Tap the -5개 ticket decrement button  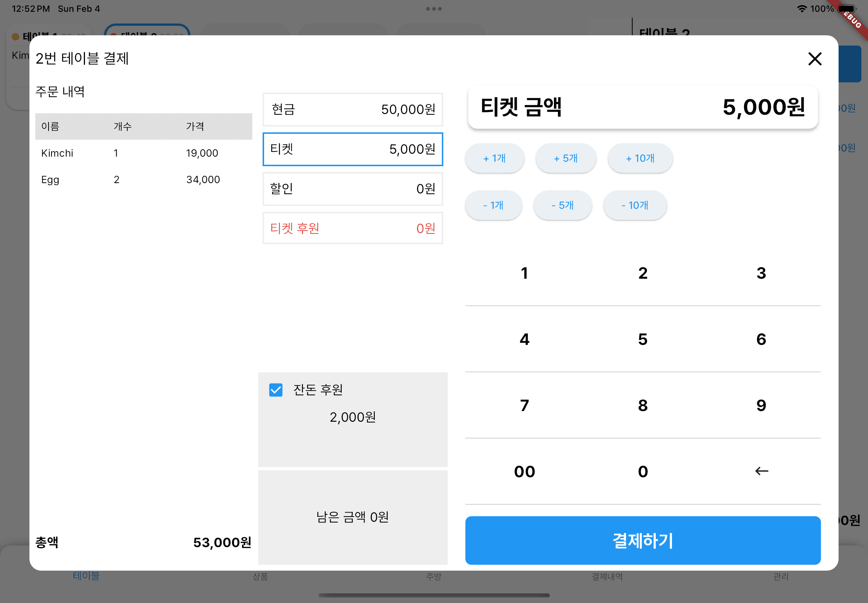tap(562, 205)
